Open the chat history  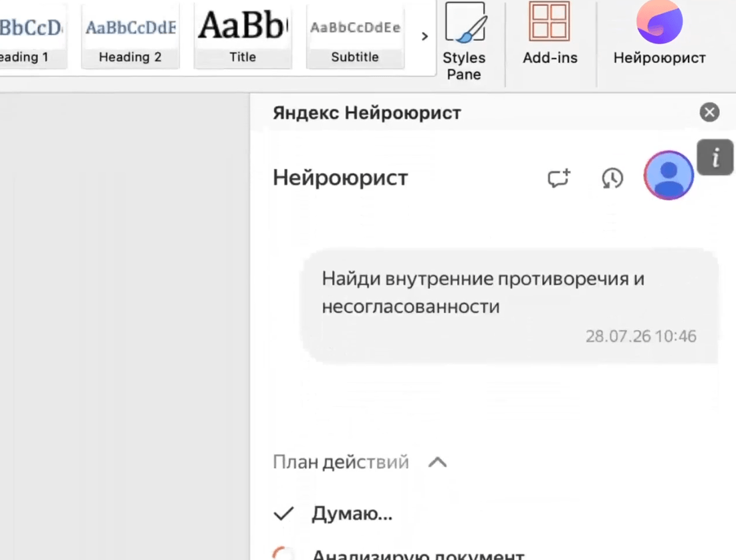[612, 178]
